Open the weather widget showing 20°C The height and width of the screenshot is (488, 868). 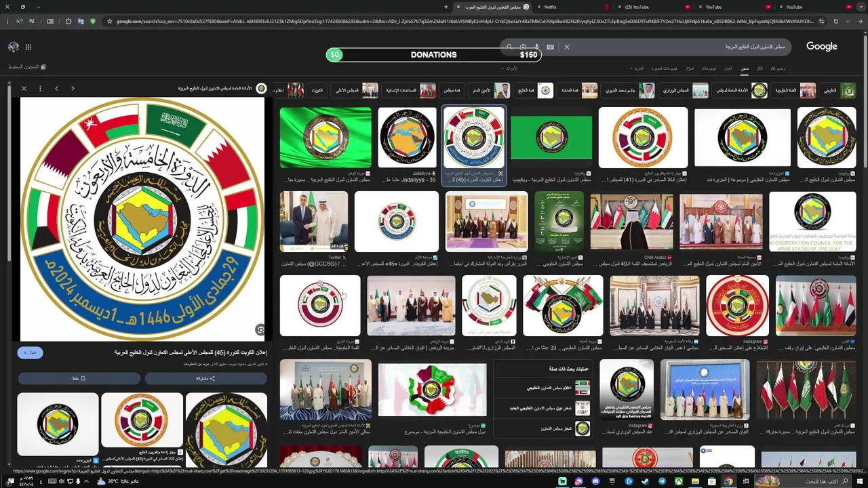(x=119, y=481)
